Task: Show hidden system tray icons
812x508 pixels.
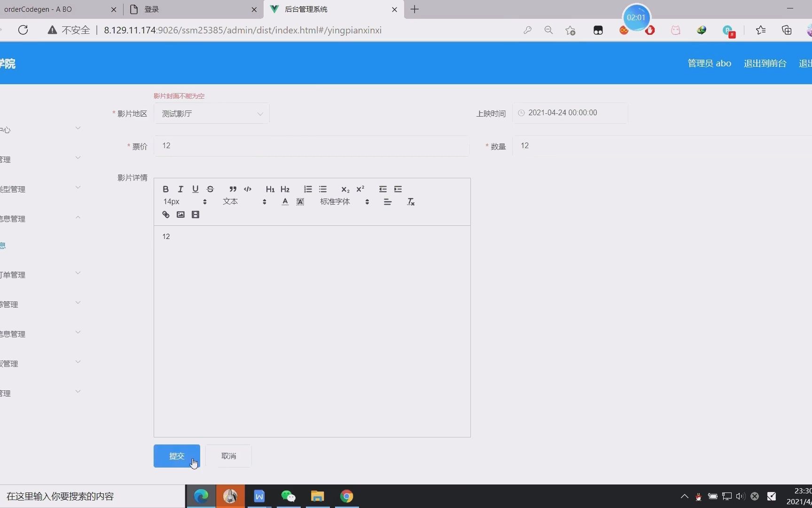Action: tap(685, 496)
